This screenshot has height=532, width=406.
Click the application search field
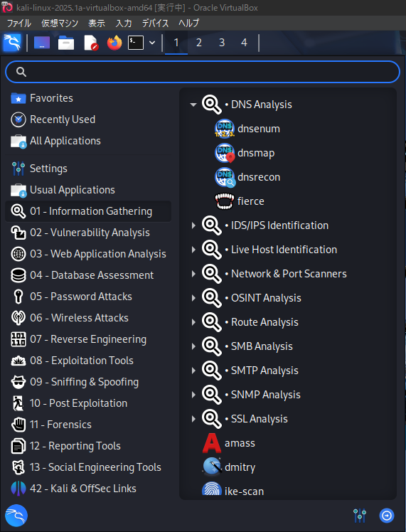click(203, 72)
